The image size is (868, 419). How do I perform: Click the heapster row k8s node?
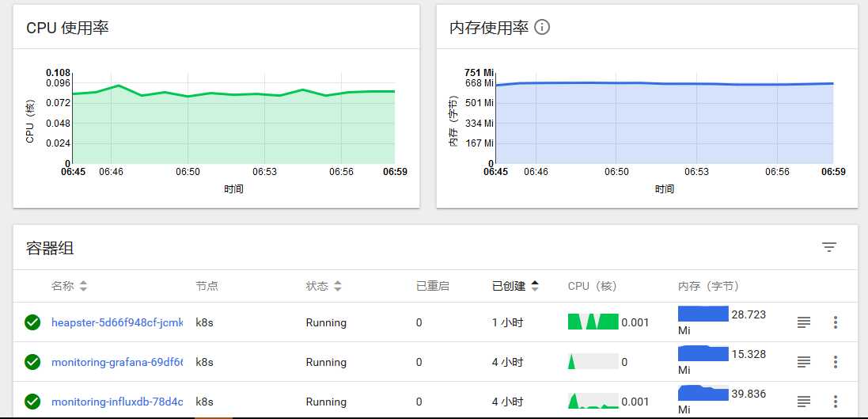(204, 322)
